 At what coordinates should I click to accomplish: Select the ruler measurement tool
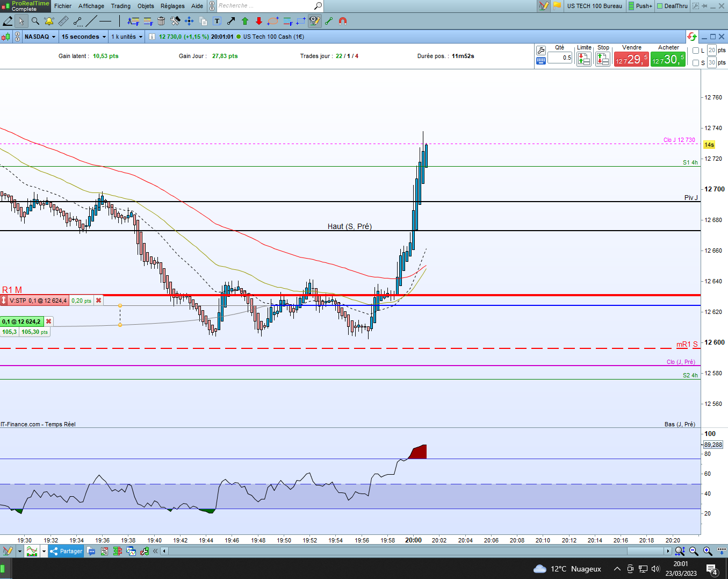tap(63, 21)
